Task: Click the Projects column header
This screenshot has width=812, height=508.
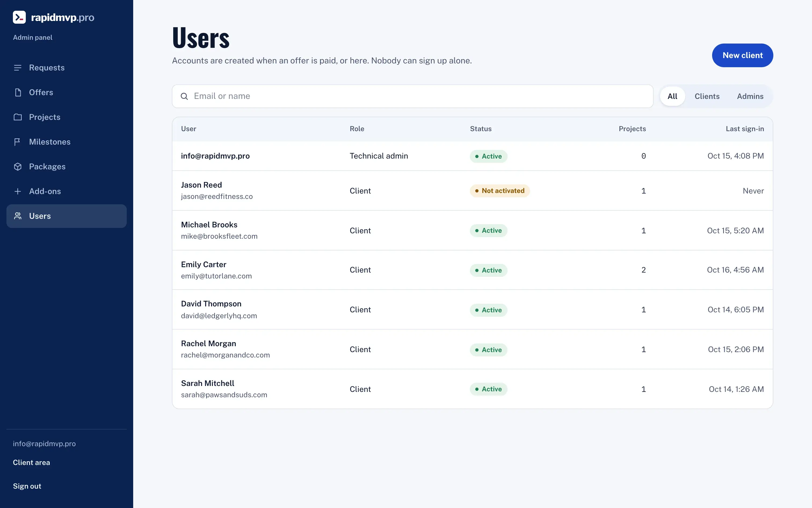Action: (632, 129)
